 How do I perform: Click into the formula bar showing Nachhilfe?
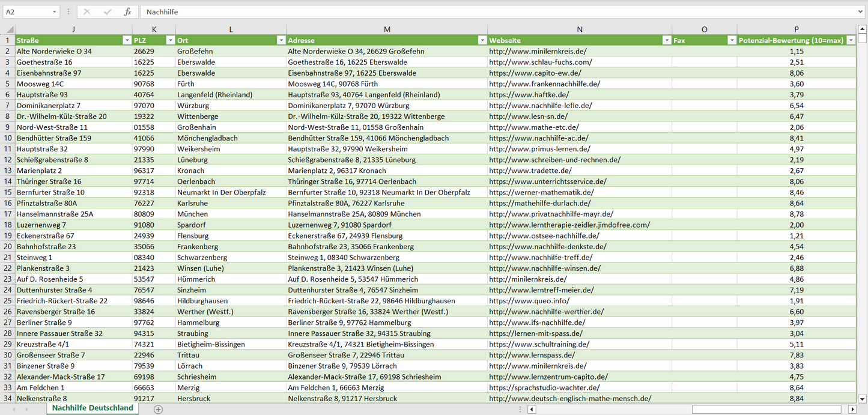(481, 12)
